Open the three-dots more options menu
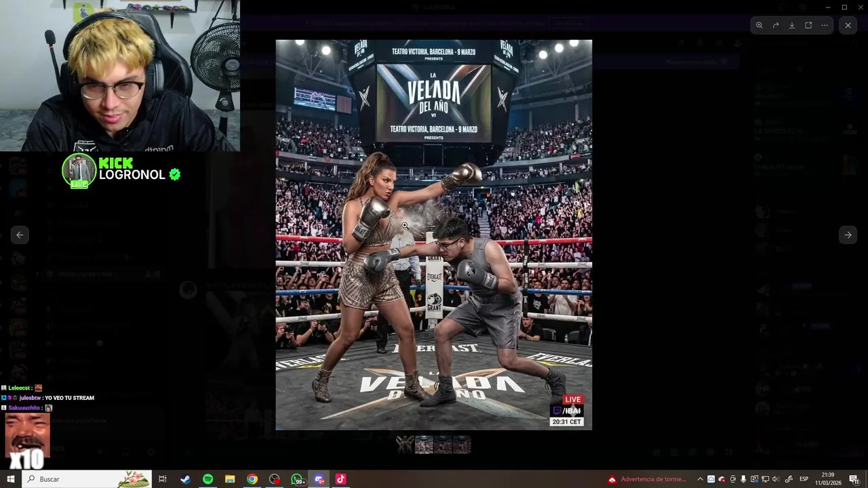The image size is (868, 488). click(x=825, y=25)
